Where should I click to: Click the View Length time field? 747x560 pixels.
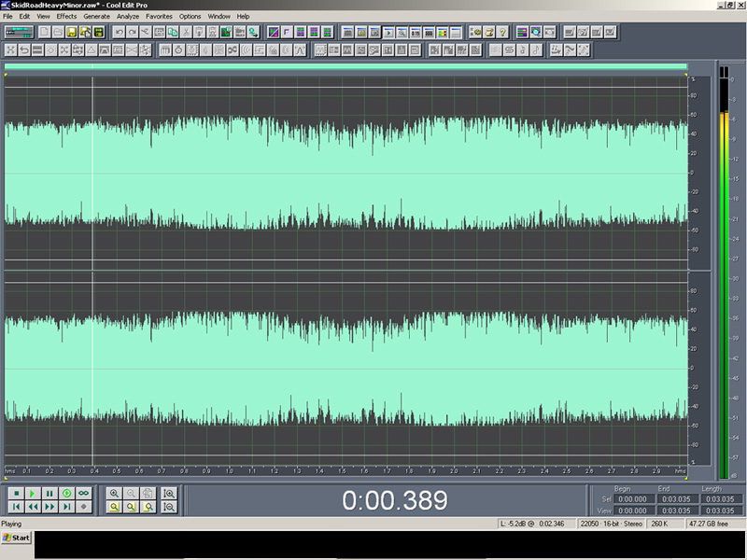tap(720, 511)
